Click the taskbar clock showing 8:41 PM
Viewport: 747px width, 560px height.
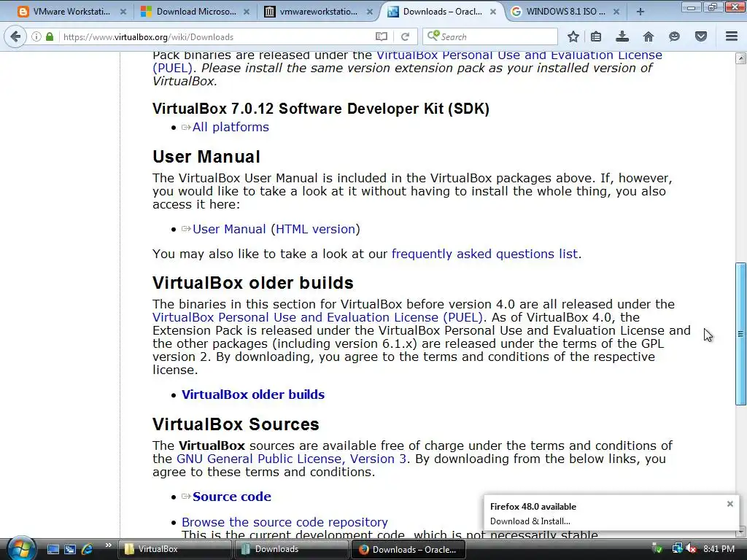pos(719,549)
